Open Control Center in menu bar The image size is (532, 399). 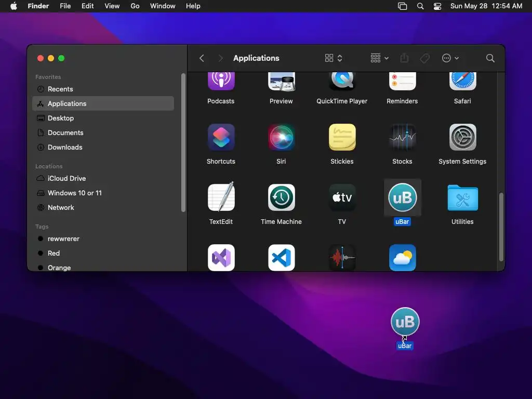pyautogui.click(x=437, y=6)
